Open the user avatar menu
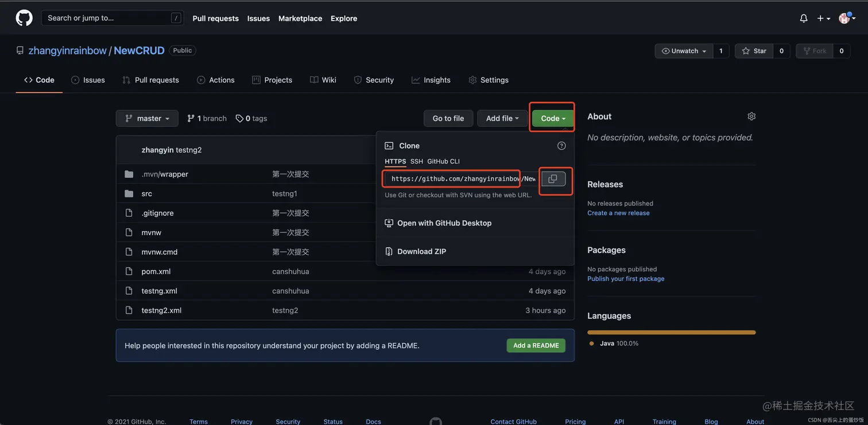 847,18
